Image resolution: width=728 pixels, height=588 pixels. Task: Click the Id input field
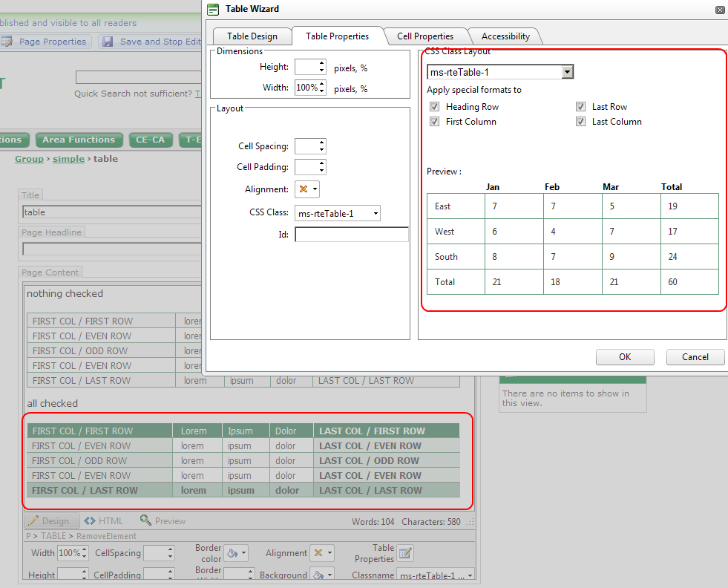pyautogui.click(x=352, y=235)
